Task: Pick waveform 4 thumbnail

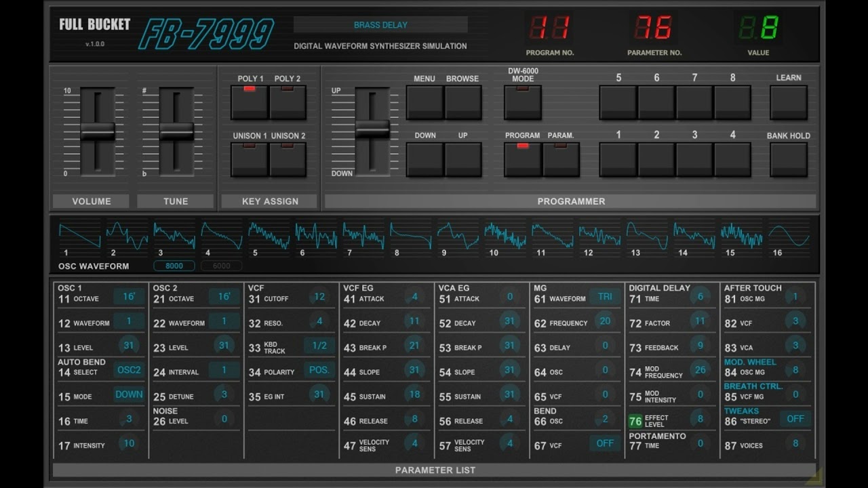Action: (x=222, y=235)
